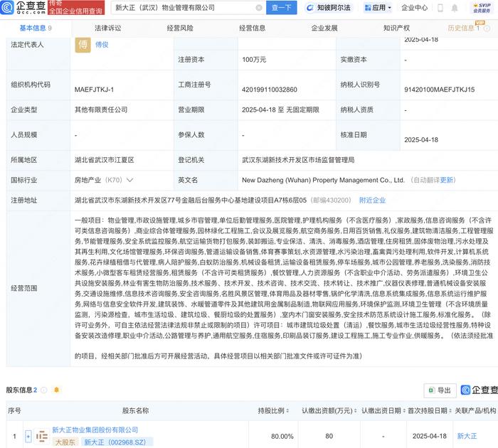Switch to 经营风险 tab

[180, 28]
